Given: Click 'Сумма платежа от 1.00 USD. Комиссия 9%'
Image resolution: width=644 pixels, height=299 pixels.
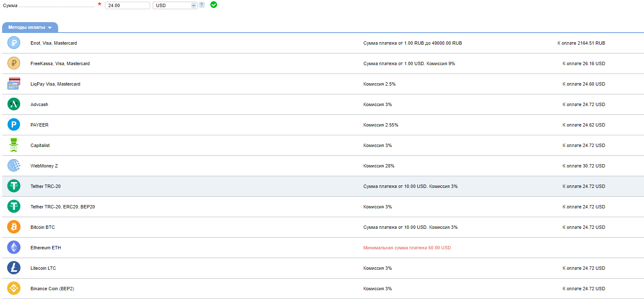Looking at the screenshot, I should click(409, 63).
